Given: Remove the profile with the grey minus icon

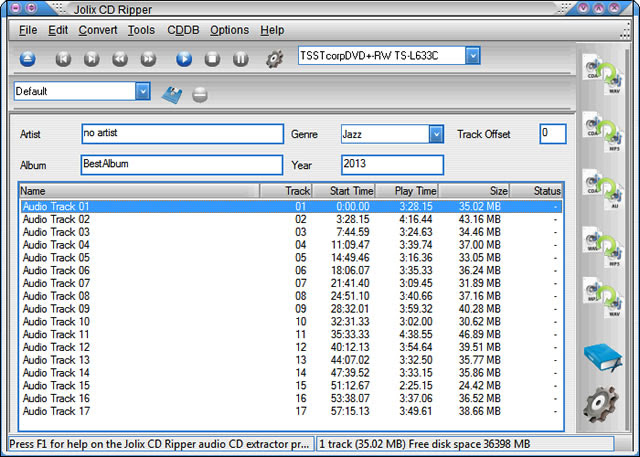Looking at the screenshot, I should pos(200,95).
